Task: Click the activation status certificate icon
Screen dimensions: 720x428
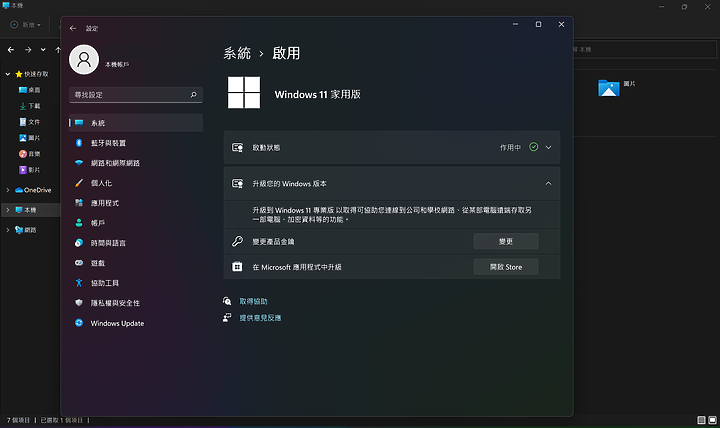Action: click(237, 147)
